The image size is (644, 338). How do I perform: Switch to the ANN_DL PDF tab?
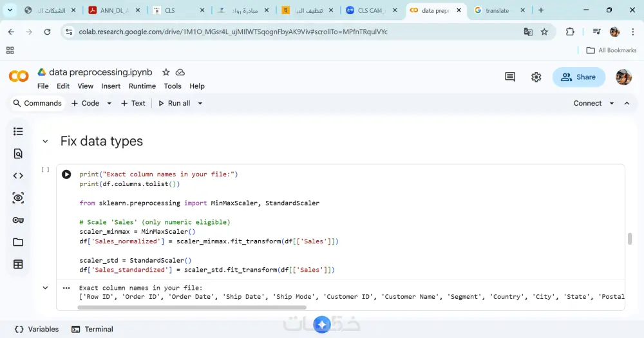pyautogui.click(x=114, y=11)
